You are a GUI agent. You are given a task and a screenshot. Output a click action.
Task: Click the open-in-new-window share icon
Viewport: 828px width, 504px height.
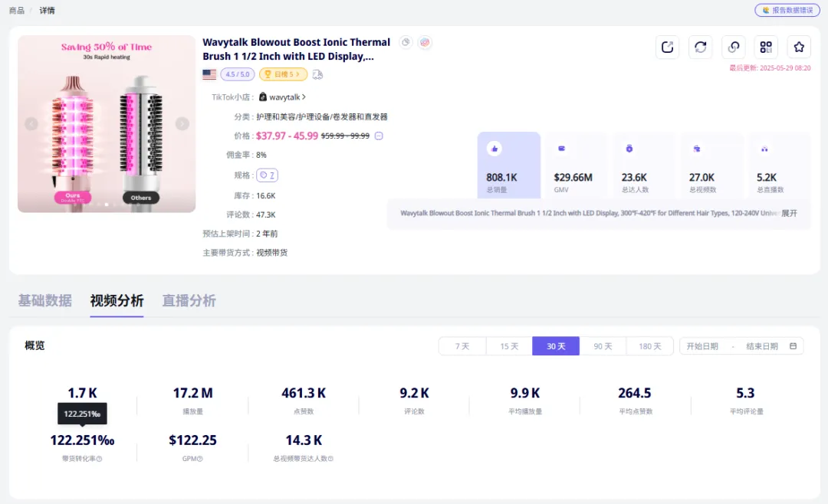(x=668, y=47)
